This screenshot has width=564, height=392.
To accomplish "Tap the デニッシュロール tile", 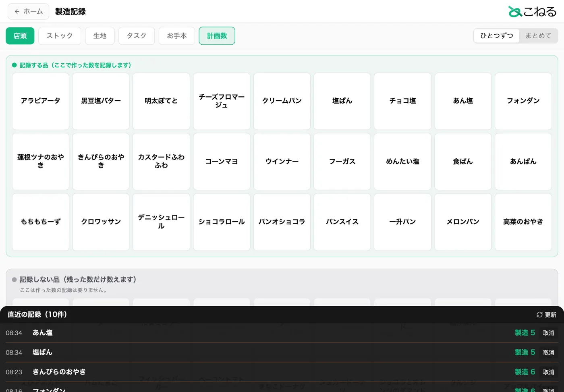I will [161, 222].
